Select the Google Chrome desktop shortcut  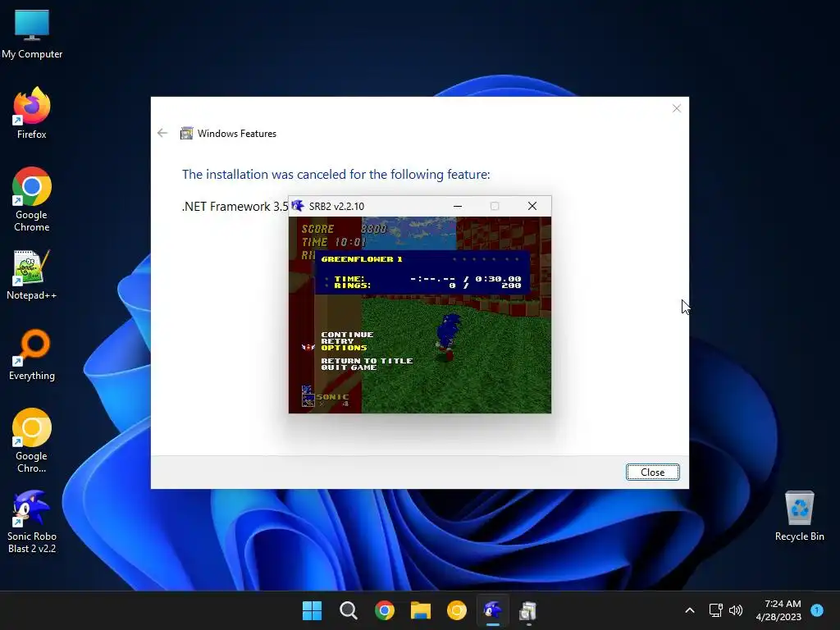(x=32, y=199)
